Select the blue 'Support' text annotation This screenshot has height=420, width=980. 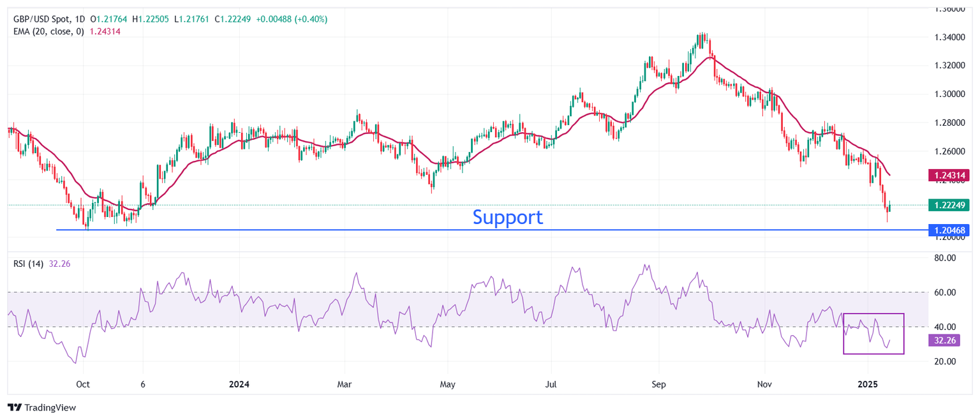(x=508, y=218)
